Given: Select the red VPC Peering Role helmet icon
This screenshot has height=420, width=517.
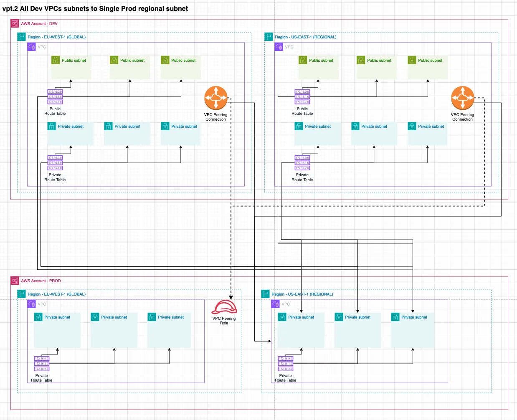Looking at the screenshot, I should [x=224, y=307].
